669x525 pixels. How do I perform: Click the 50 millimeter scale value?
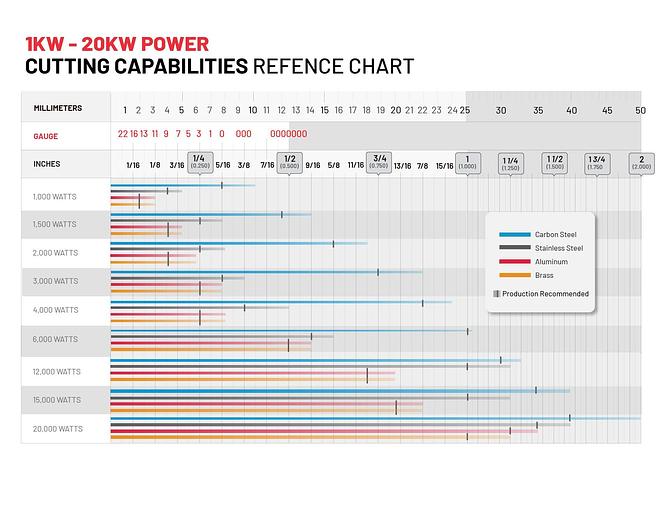coord(640,110)
